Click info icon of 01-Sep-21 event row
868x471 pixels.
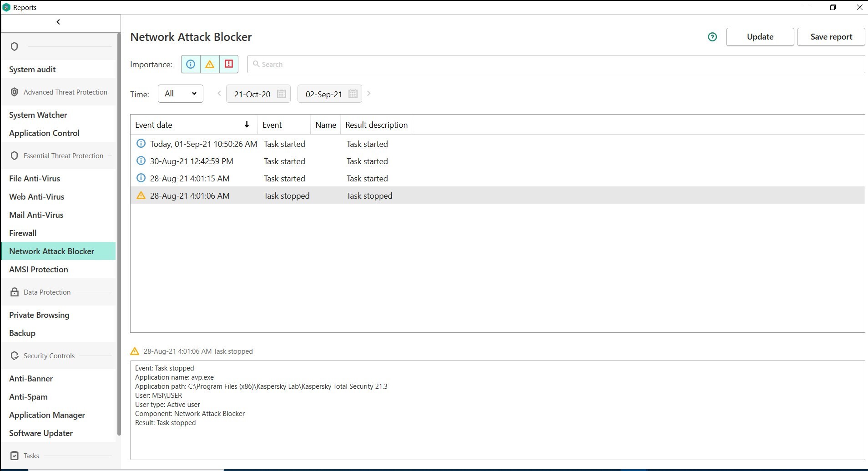(x=141, y=144)
